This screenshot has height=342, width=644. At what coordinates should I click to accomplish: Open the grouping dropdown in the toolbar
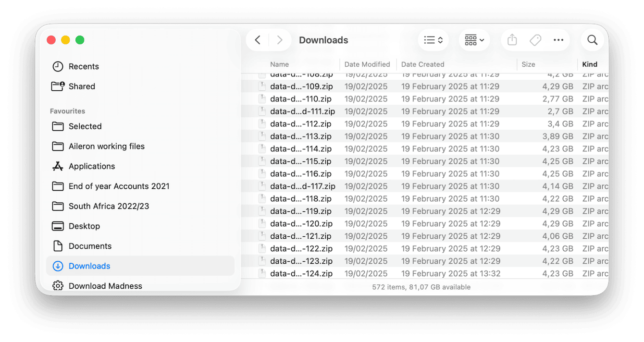[x=474, y=40]
